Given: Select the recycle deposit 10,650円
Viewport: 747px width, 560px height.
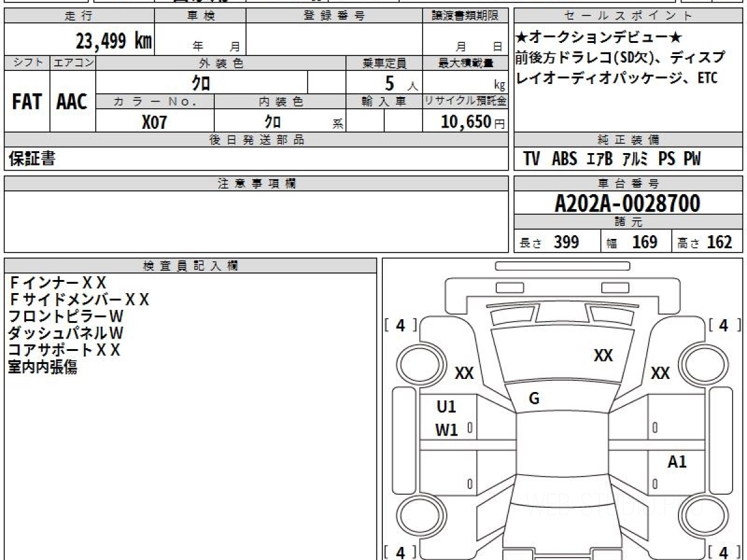Looking at the screenshot, I should [x=473, y=122].
